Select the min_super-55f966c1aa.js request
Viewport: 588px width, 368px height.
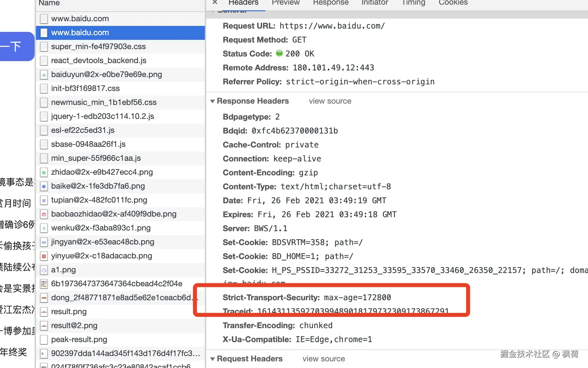click(x=120, y=158)
